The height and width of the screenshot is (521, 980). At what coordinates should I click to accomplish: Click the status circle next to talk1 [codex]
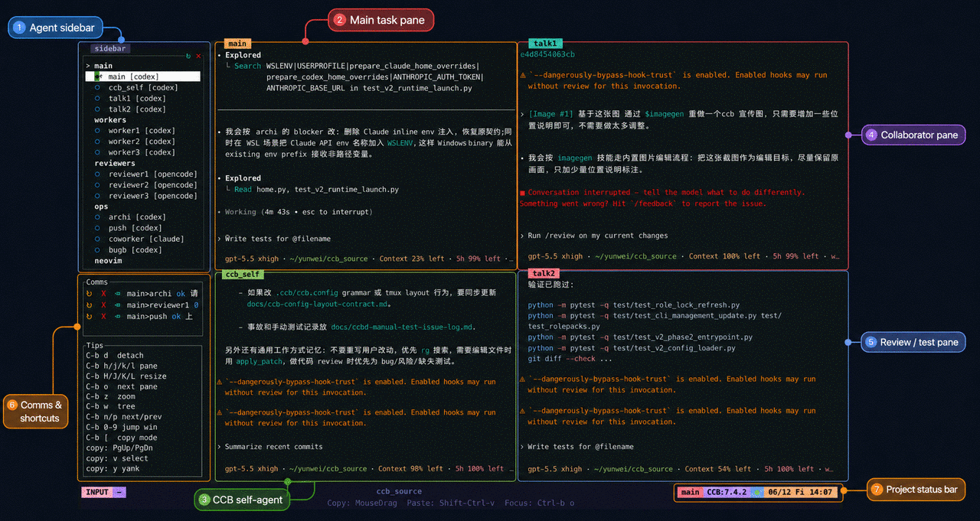97,98
